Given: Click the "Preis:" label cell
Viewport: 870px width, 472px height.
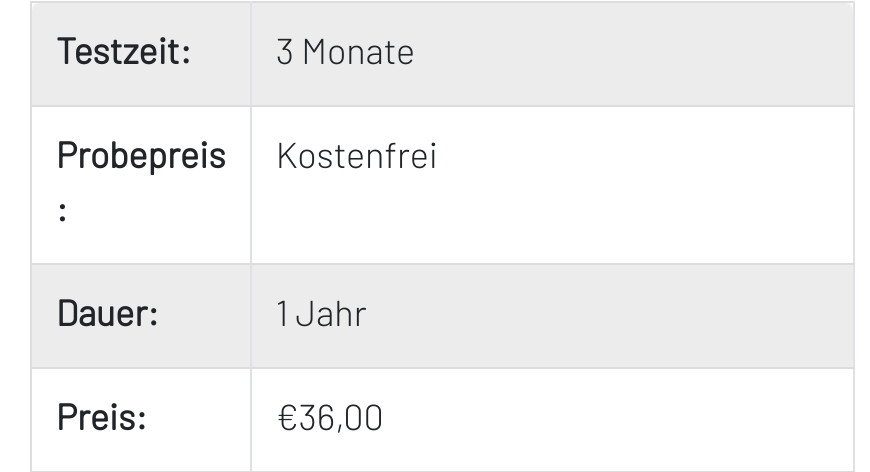Looking at the screenshot, I should point(101,418).
